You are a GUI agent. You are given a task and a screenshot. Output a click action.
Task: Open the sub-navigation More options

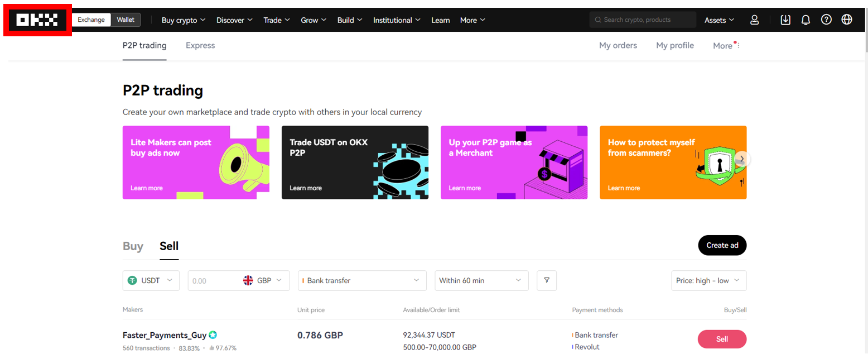[x=726, y=45]
